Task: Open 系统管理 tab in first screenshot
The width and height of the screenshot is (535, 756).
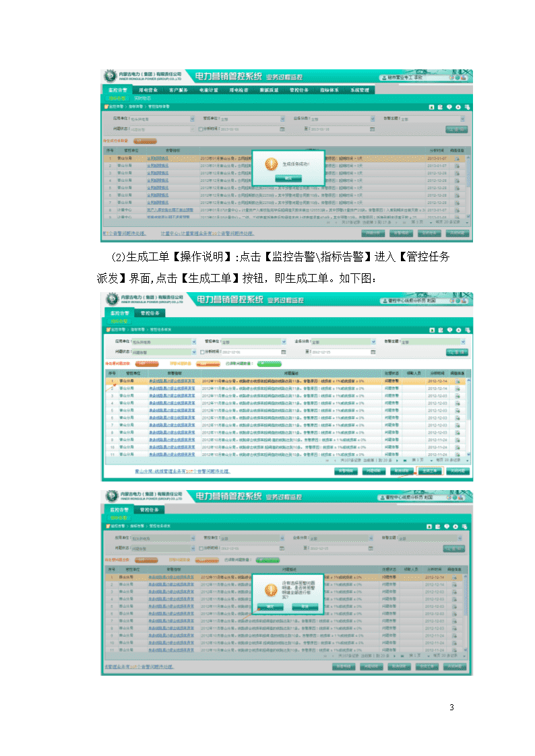Action: [360, 90]
